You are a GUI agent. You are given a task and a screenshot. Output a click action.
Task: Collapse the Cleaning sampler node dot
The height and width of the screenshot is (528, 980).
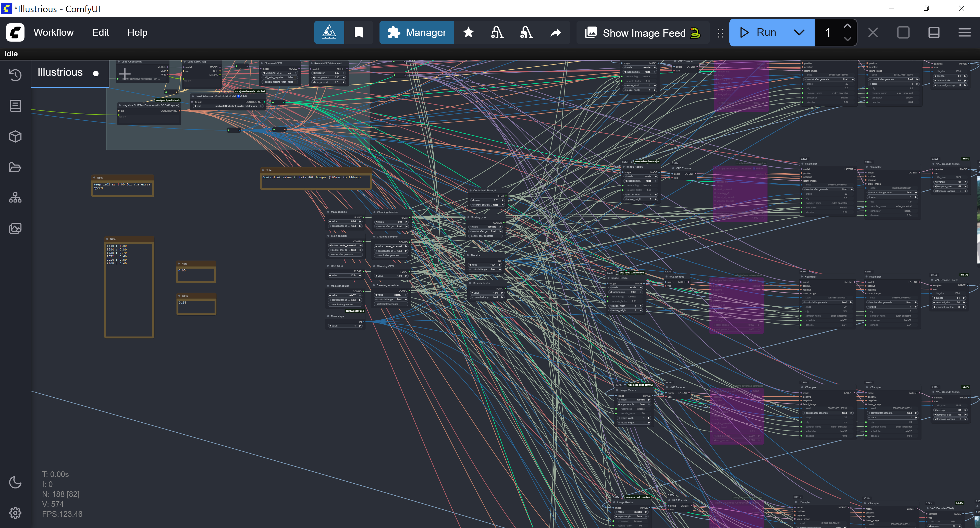click(374, 236)
